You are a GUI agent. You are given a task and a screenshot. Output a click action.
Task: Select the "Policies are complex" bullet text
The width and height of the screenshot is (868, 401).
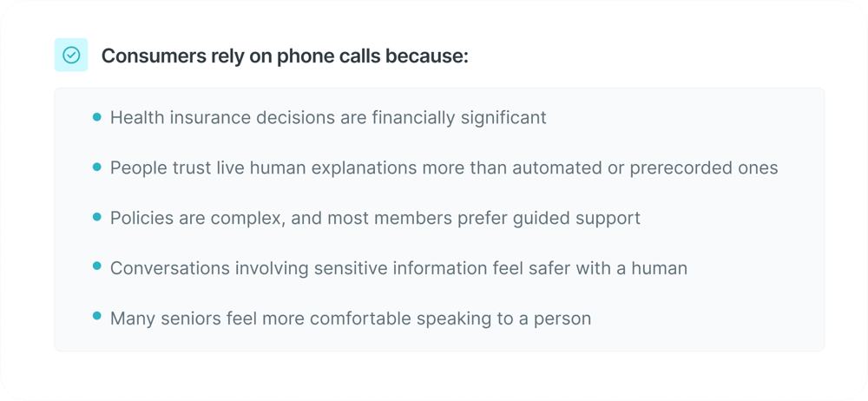pos(375,218)
